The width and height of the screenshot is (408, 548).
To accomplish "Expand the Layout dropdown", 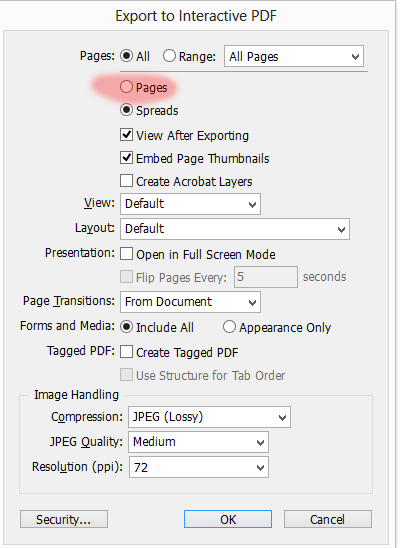I will pos(235,229).
